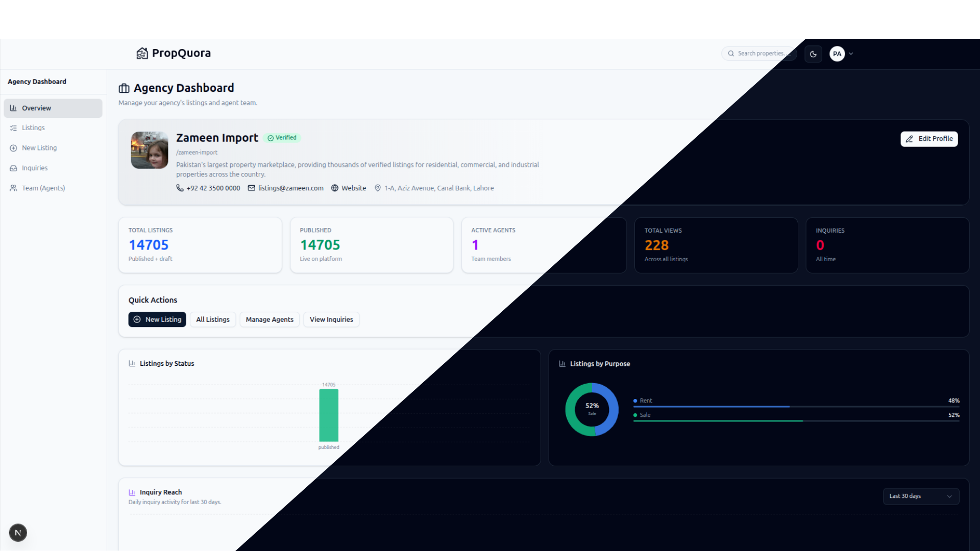The height and width of the screenshot is (551, 980).
Task: Click the Published 14705 card
Action: [372, 245]
